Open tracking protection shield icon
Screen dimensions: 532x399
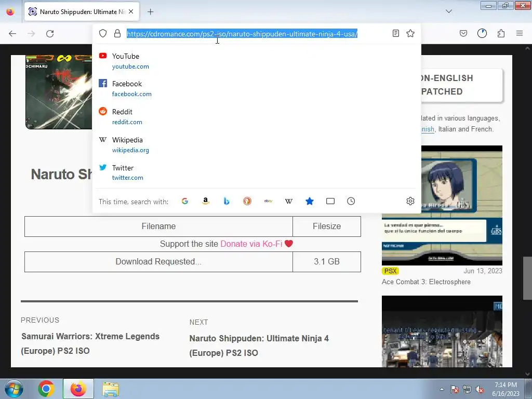pos(103,33)
